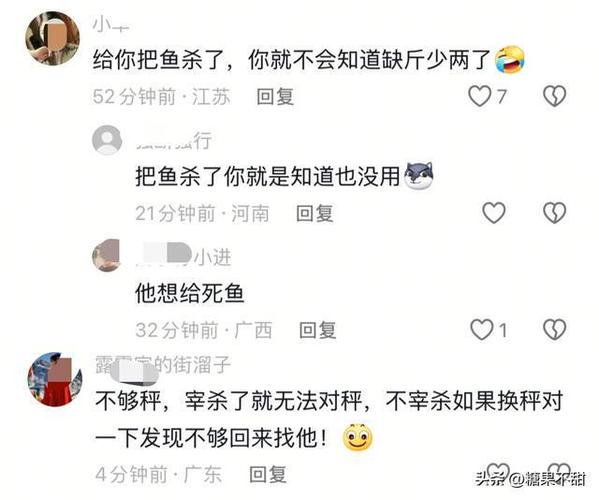Open avatar of user ending in 小进
Viewport: 599px width, 500px height.
(107, 255)
